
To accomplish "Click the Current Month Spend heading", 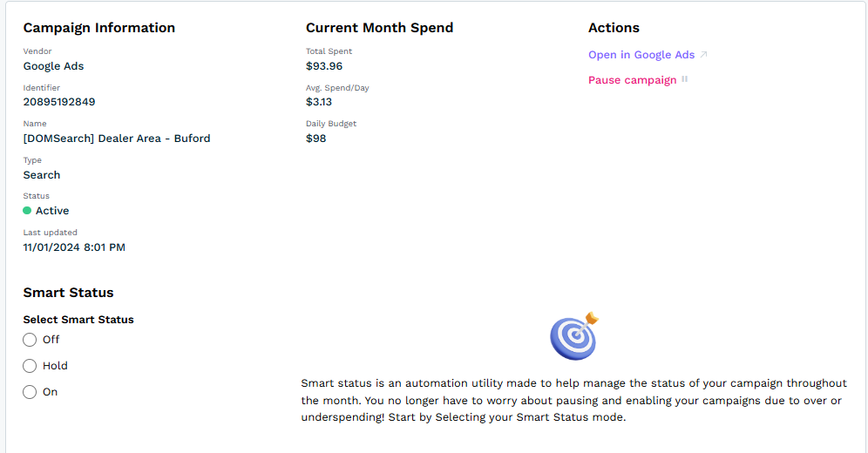I will click(379, 28).
